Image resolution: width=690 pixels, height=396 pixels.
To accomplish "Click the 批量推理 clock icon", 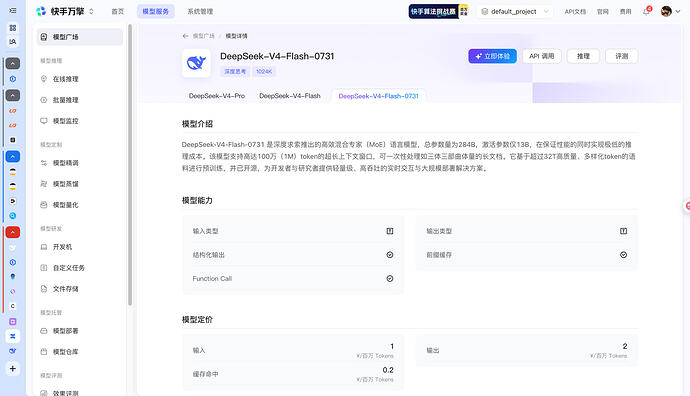I will pos(44,100).
